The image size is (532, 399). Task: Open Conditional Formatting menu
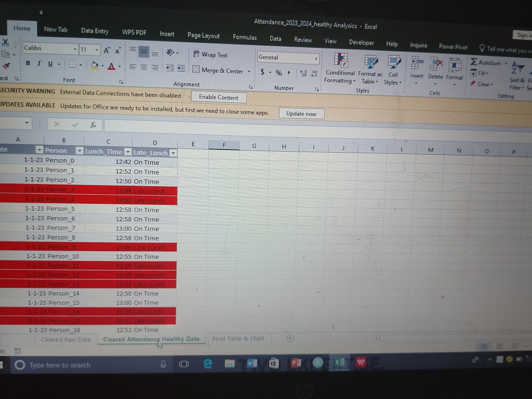tap(340, 69)
